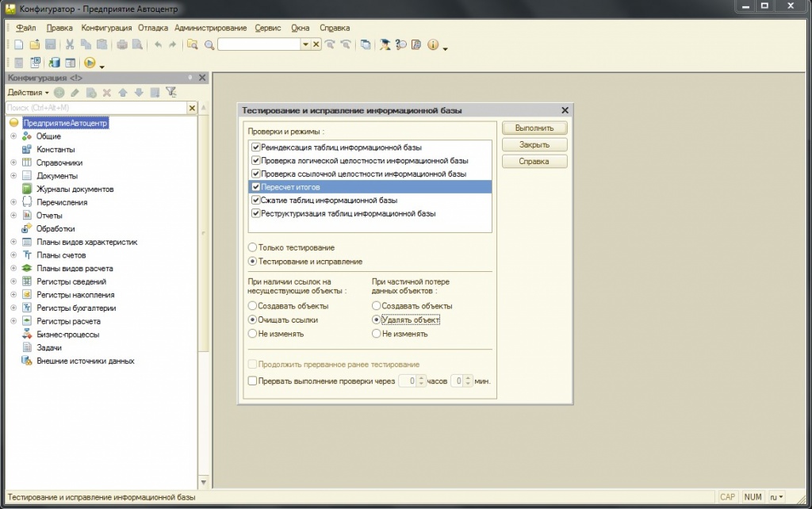Click the Поиск field in configuration tree
812x509 pixels.
coord(96,108)
